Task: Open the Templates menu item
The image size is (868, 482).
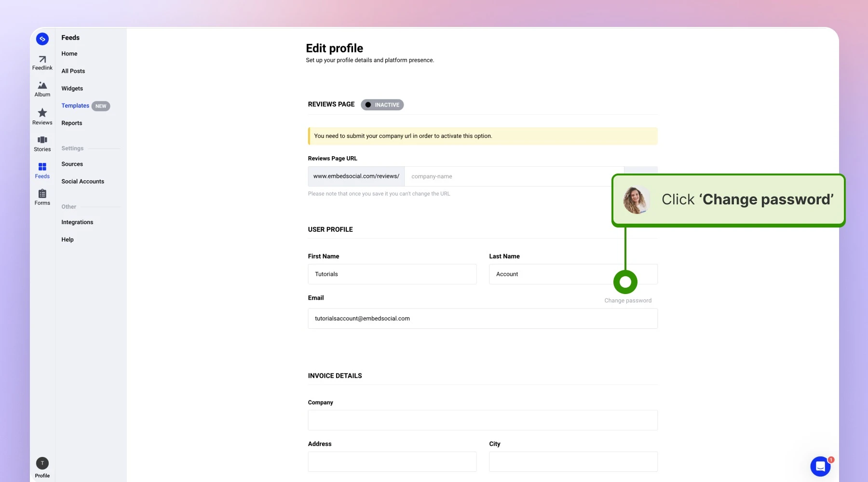Action: [75, 106]
